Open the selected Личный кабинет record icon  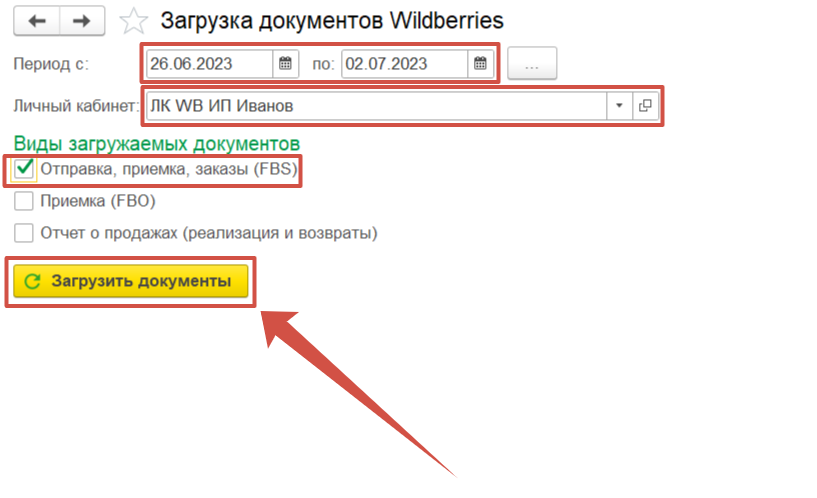(x=645, y=105)
